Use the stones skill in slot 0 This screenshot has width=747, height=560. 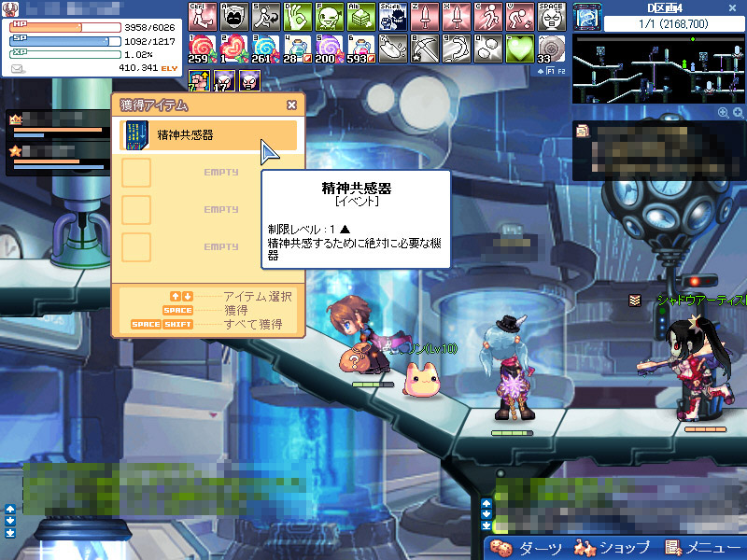(x=488, y=49)
